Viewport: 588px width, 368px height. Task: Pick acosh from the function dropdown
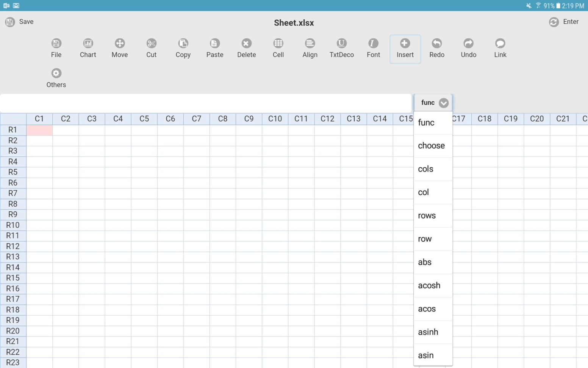coord(429,286)
